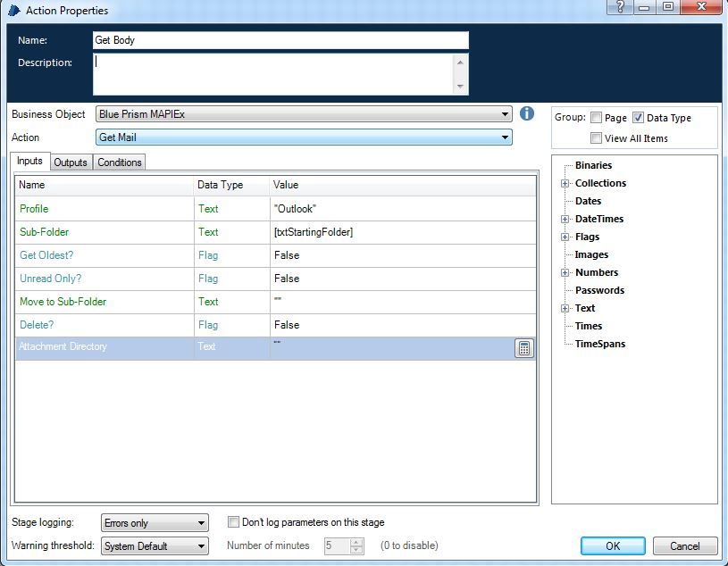Select the Get Oldest? row name
Image resolution: width=728 pixels, height=566 pixels.
(x=46, y=255)
